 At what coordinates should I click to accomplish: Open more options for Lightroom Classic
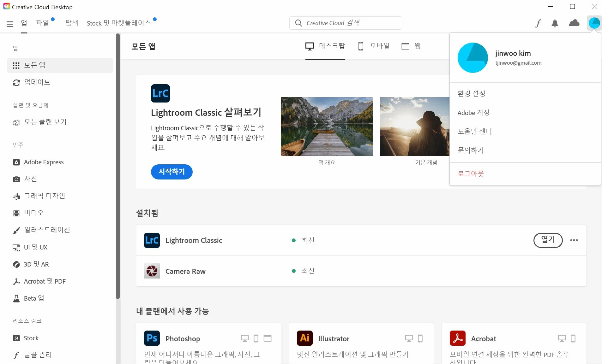[x=574, y=240]
